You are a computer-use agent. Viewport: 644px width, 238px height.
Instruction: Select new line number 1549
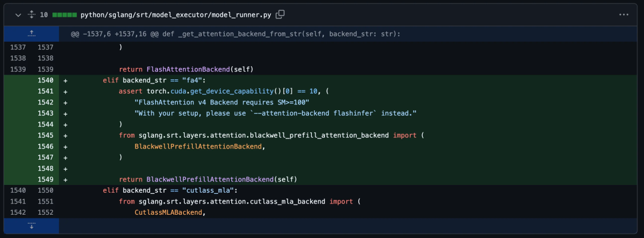[46, 180]
